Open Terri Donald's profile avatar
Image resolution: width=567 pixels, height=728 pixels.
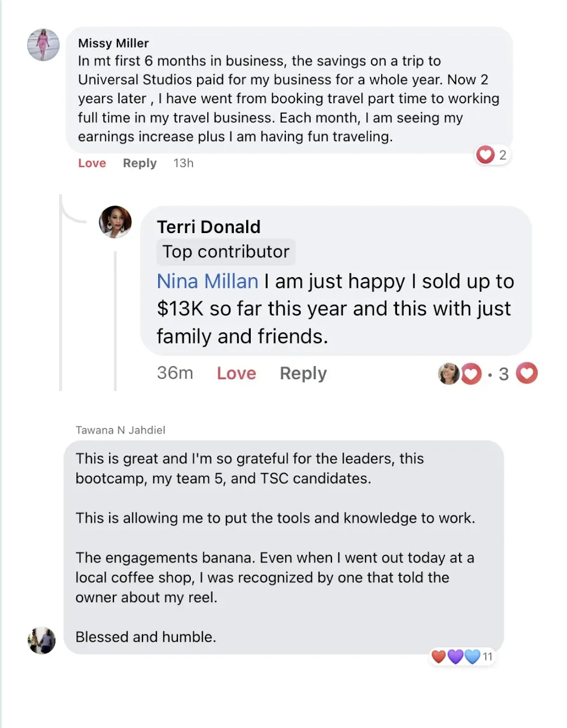click(115, 222)
